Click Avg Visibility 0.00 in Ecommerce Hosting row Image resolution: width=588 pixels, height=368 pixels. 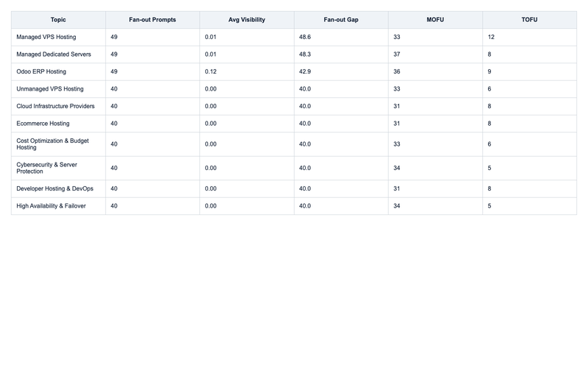coord(210,123)
